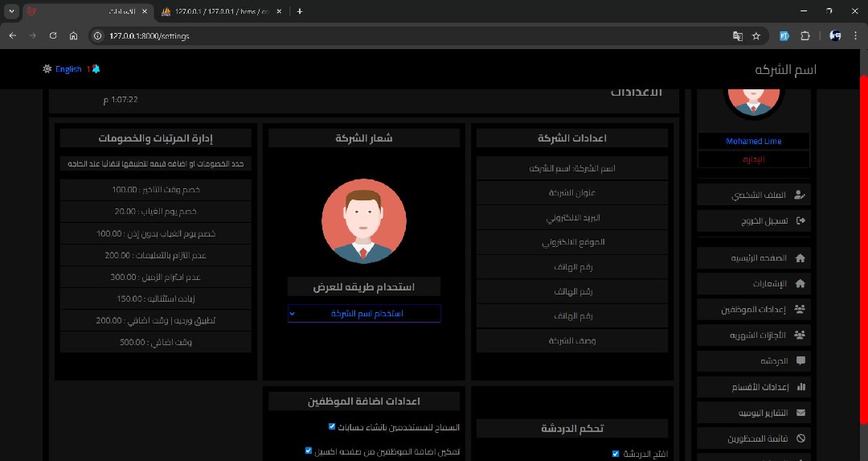The image size is (868, 461).
Task: Toggle تمكين اضافة الموظفين من صفحه اكسيل checkbox
Action: pyautogui.click(x=309, y=451)
